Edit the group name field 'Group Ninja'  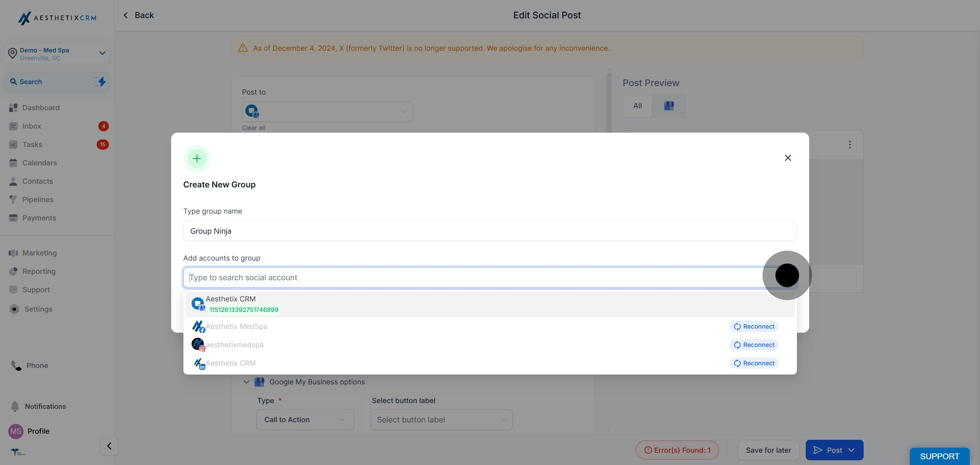pyautogui.click(x=490, y=231)
